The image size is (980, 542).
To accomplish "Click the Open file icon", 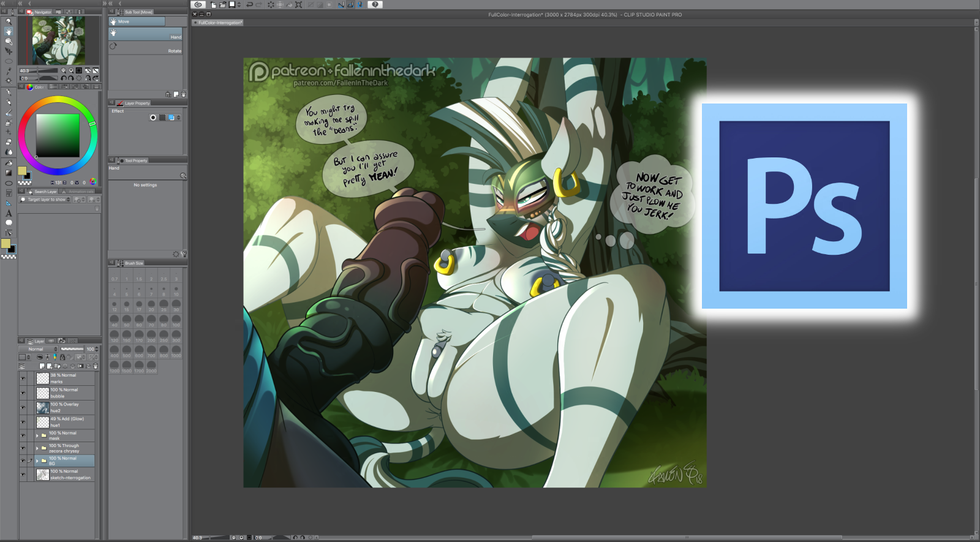I will click(222, 4).
